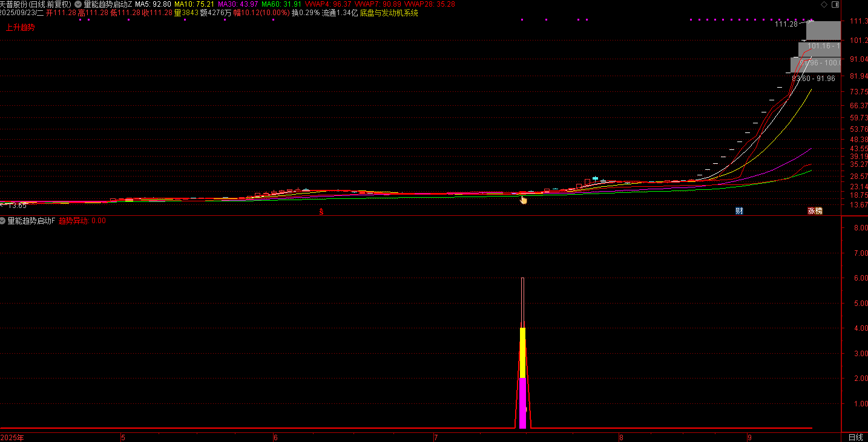
Task: Toggle the side panel icon at top right
Action: [x=835, y=4]
